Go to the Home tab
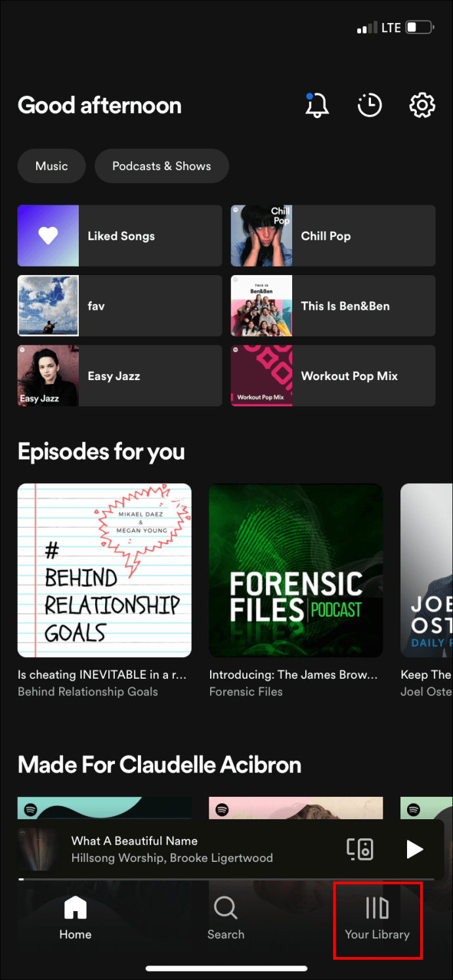This screenshot has width=453, height=980. (x=75, y=918)
